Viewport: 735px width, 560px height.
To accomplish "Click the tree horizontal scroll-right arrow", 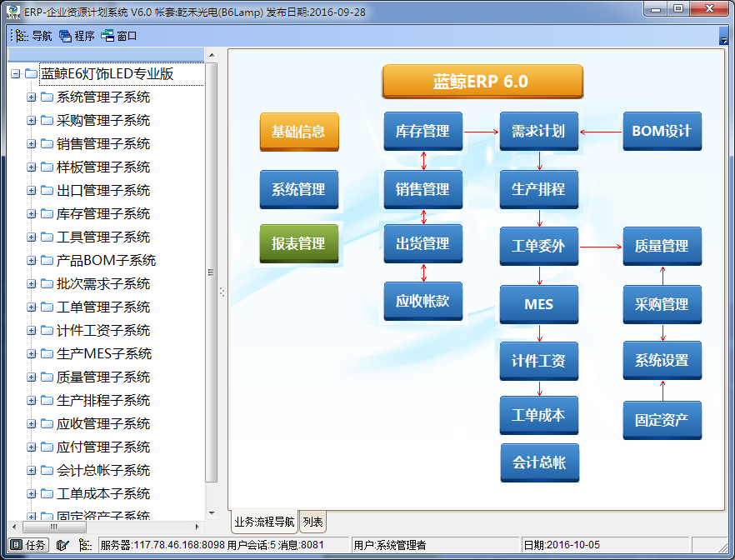I will point(197,527).
